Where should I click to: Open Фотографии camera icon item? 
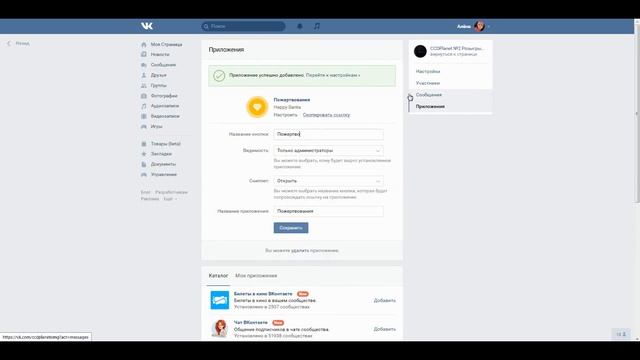(x=144, y=96)
